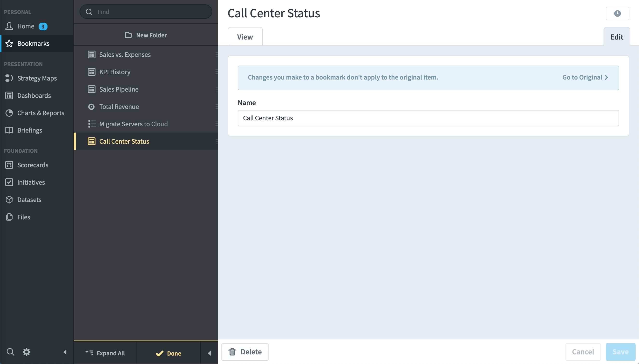639x364 pixels.
Task: Collapse the bookmarks panel arrow
Action: click(x=210, y=353)
